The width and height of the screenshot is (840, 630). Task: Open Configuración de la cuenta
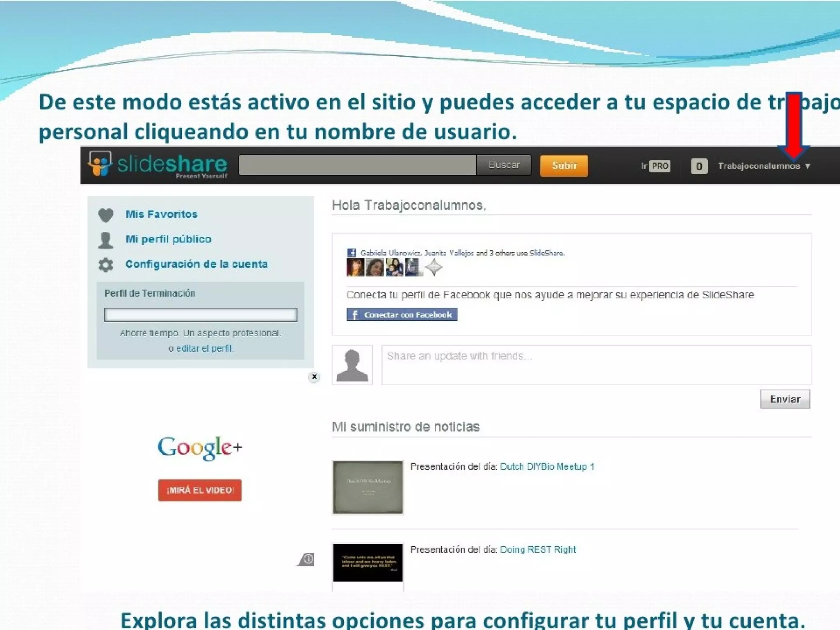click(x=196, y=264)
